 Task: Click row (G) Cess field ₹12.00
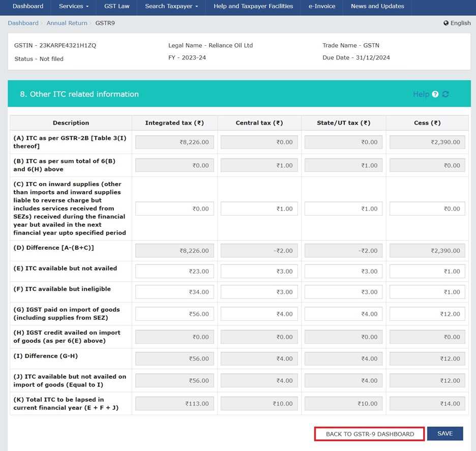427,314
